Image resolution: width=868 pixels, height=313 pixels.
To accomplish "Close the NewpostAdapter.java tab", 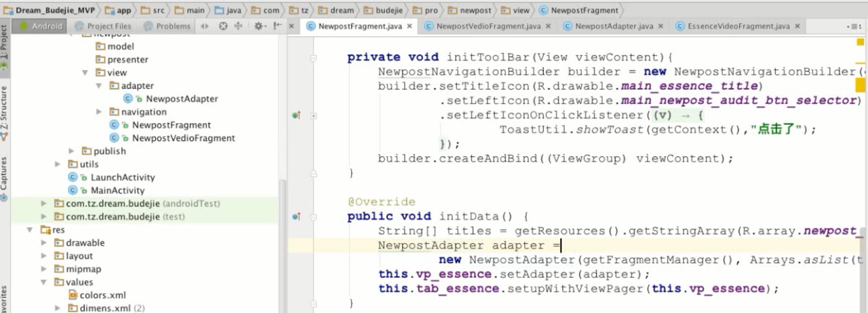I will tap(662, 26).
